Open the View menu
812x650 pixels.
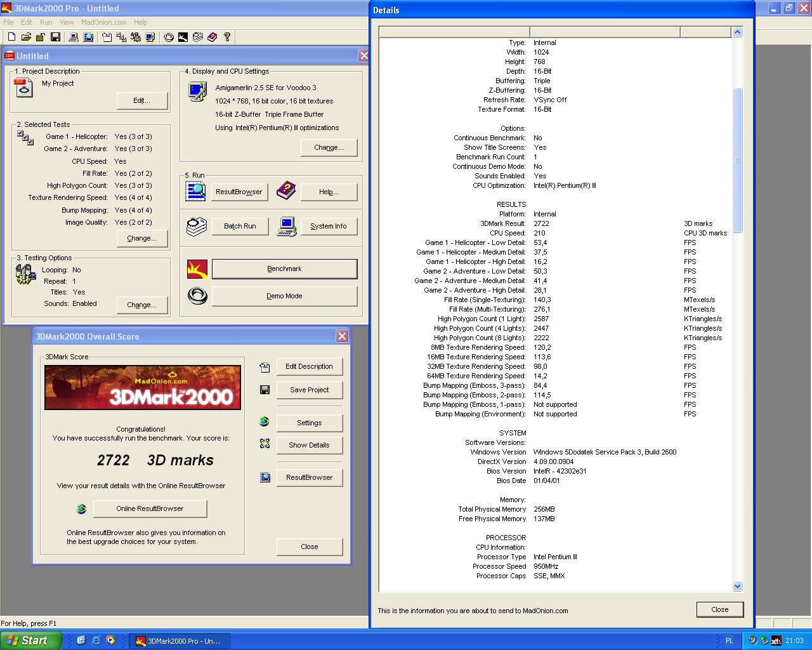pyautogui.click(x=67, y=22)
